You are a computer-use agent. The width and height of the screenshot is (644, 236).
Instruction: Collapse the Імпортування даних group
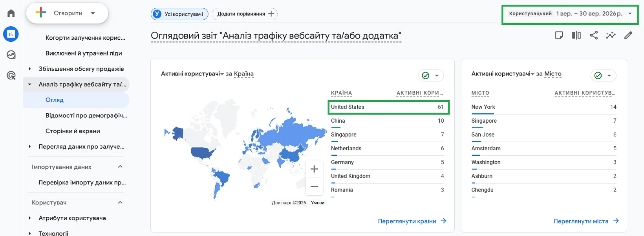tap(120, 167)
